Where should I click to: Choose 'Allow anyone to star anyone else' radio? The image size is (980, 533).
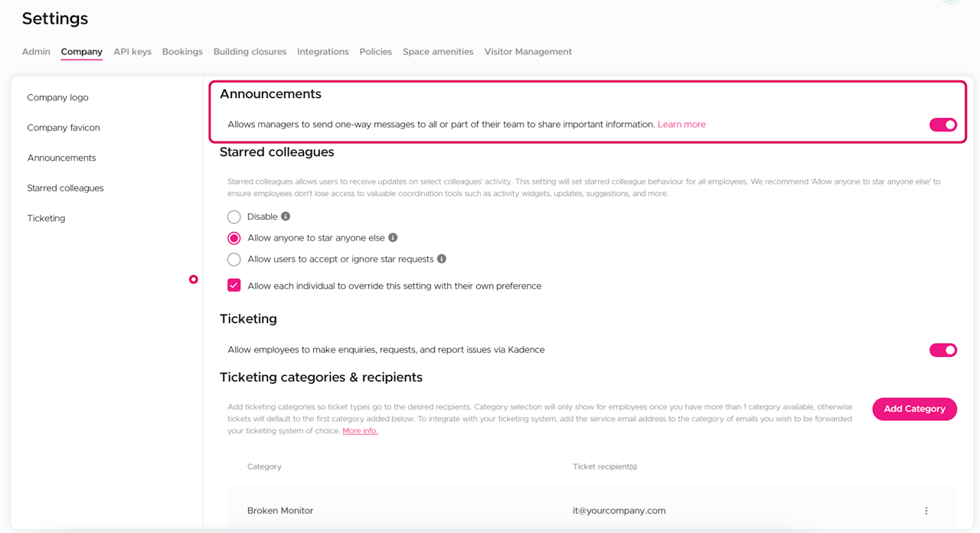(x=234, y=238)
